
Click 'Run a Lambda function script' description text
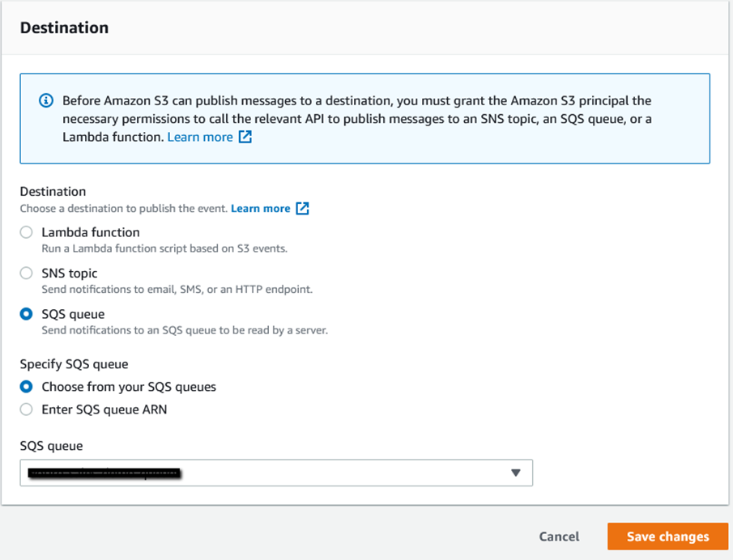pos(164,248)
